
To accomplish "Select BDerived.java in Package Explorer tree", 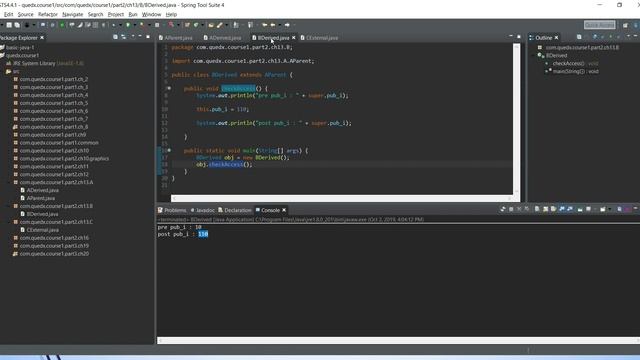I will [39, 214].
